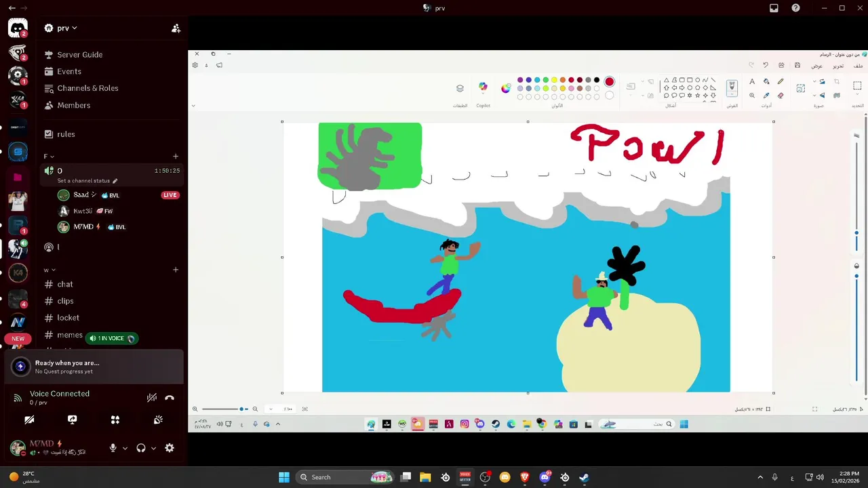Click the Undo arrow in Paint

point(766,65)
